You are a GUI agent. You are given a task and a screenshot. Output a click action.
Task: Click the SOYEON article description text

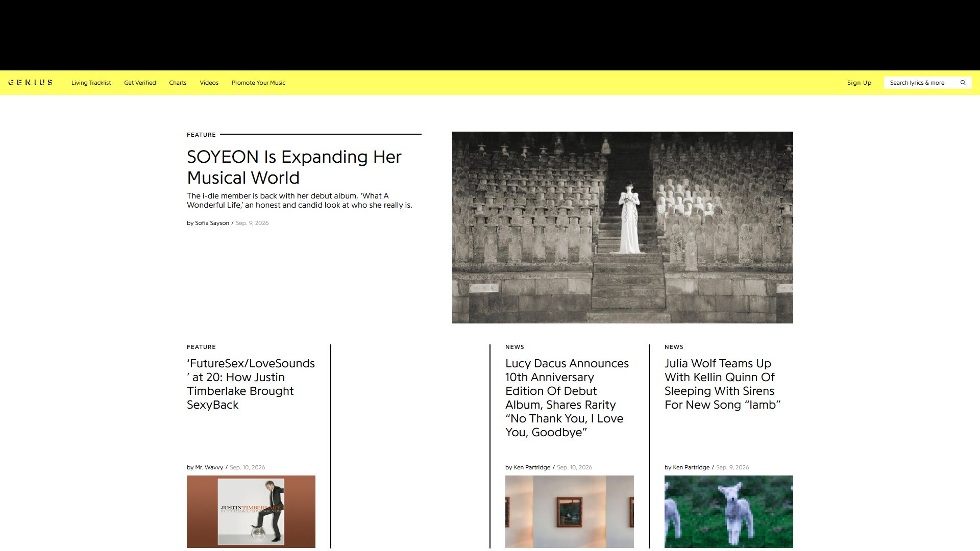click(300, 201)
